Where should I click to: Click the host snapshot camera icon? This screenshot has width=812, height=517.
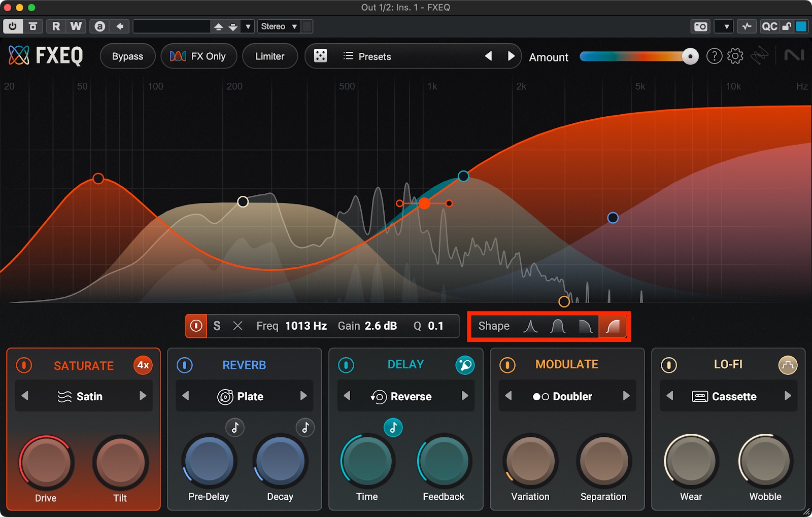701,26
